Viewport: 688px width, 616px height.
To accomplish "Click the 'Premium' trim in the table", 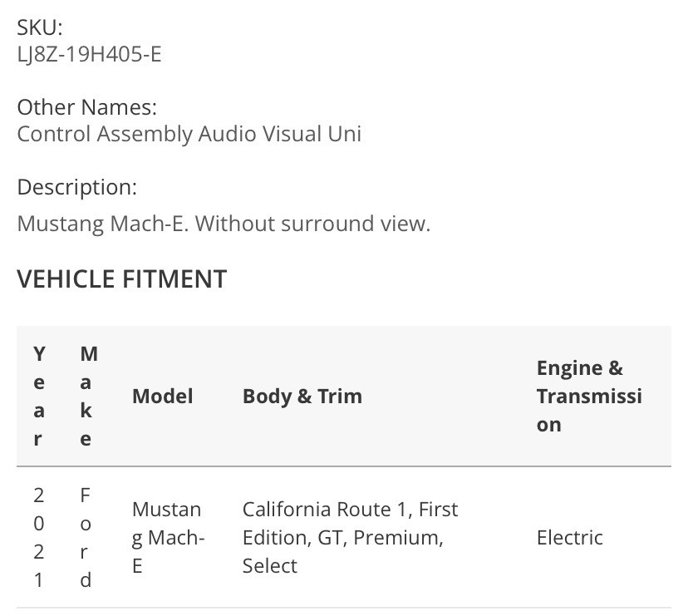I will click(x=398, y=538).
